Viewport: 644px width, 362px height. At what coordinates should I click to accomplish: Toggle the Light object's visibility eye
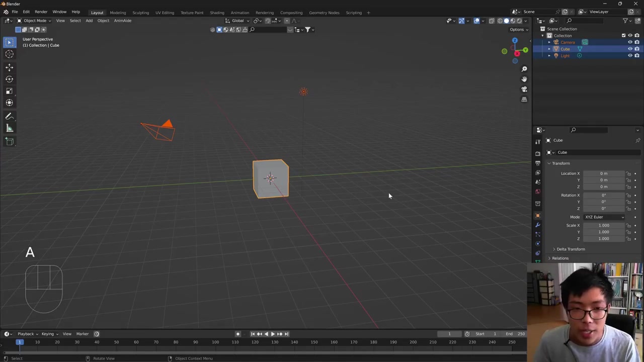pyautogui.click(x=630, y=55)
